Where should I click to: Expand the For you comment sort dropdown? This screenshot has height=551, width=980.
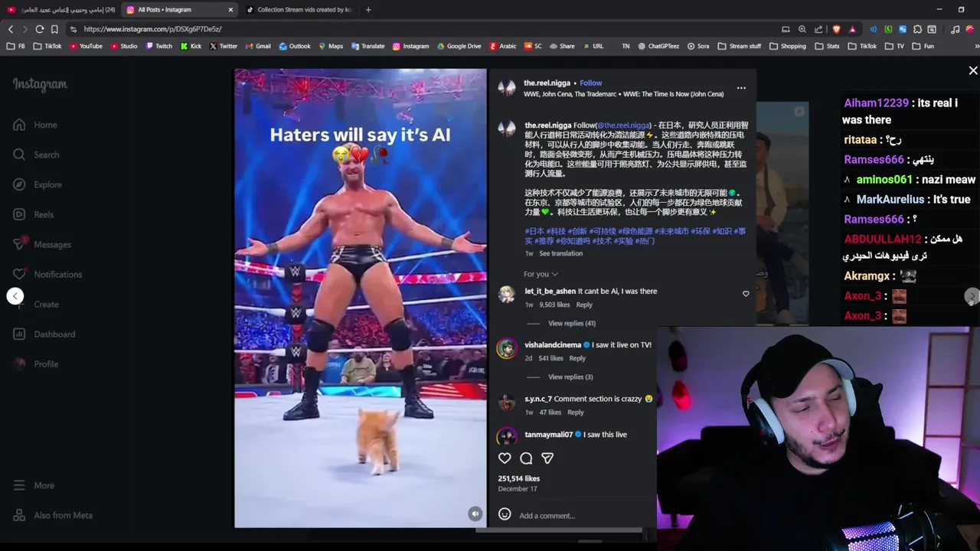(541, 274)
